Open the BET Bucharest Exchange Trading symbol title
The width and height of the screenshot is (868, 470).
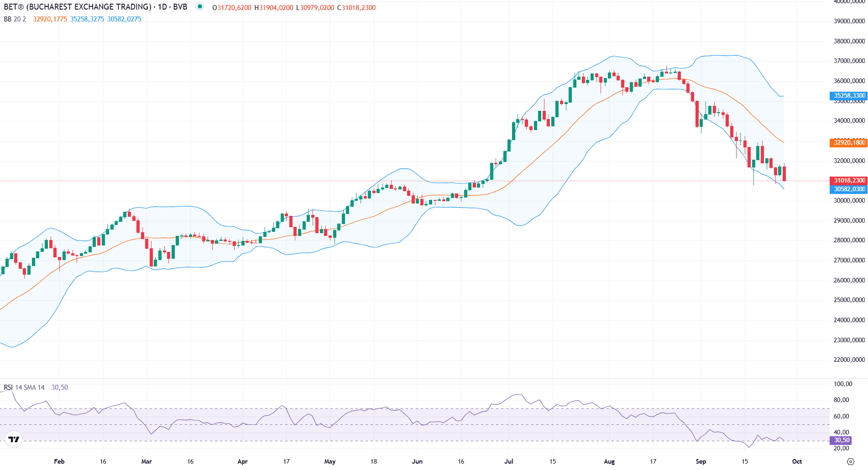pyautogui.click(x=95, y=7)
